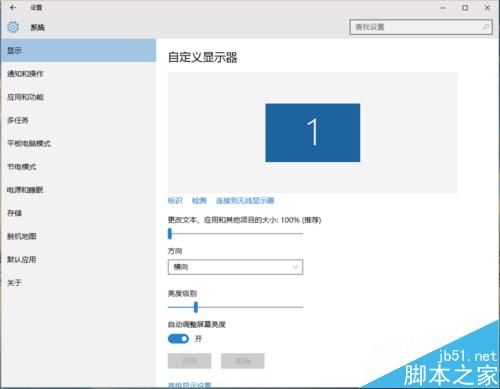Open the 方向 orientation dropdown
The width and height of the screenshot is (500, 389).
click(x=235, y=267)
